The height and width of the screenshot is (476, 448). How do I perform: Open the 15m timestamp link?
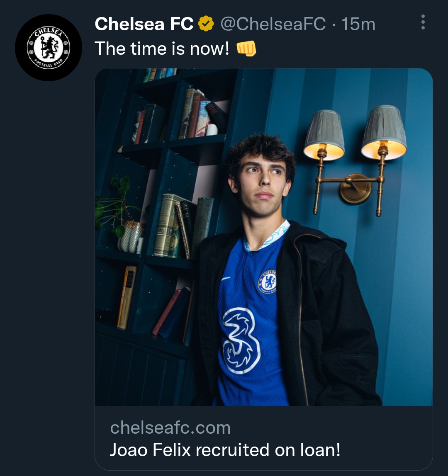click(358, 24)
